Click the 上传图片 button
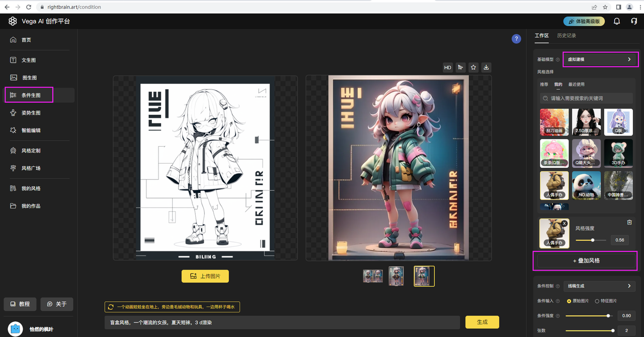 205,276
